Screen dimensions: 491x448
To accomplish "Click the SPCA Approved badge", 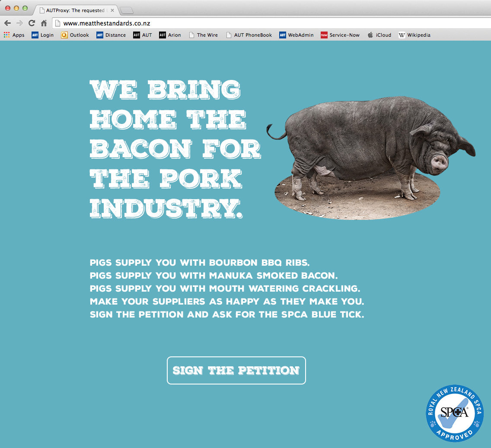I will point(455,413).
